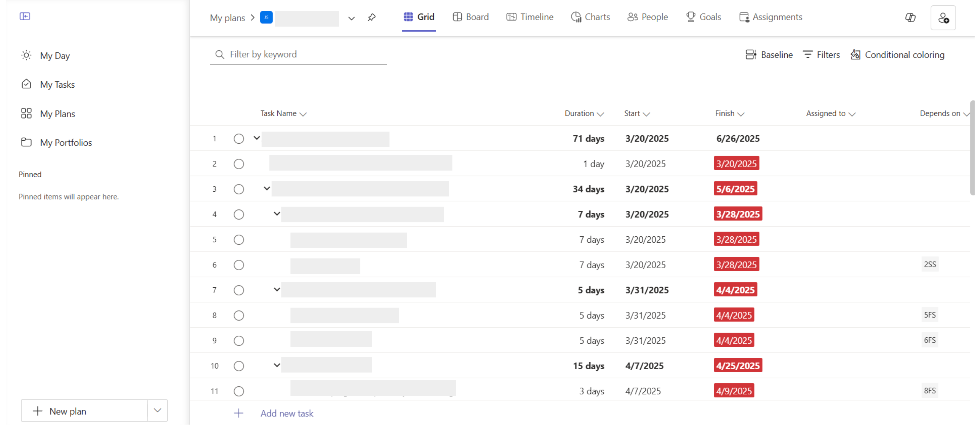Focus the Filter by keyword field
The width and height of the screenshot is (980, 434).
point(298,54)
